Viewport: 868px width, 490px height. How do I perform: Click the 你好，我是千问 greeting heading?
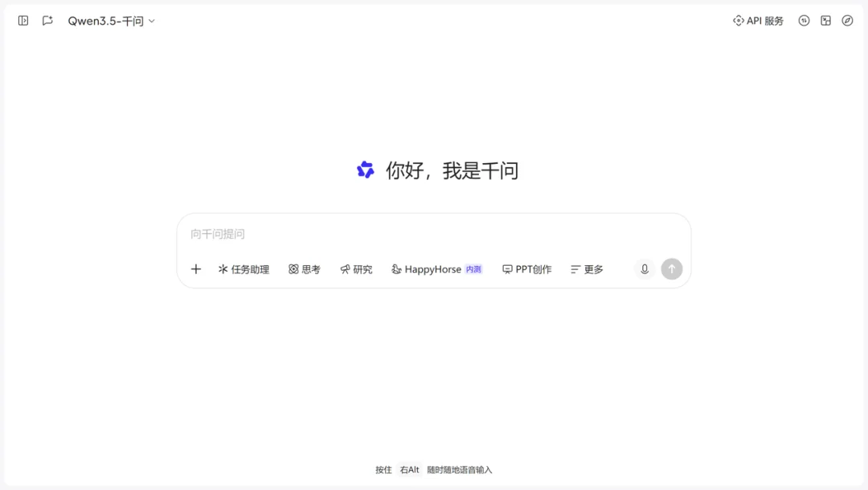(x=452, y=171)
